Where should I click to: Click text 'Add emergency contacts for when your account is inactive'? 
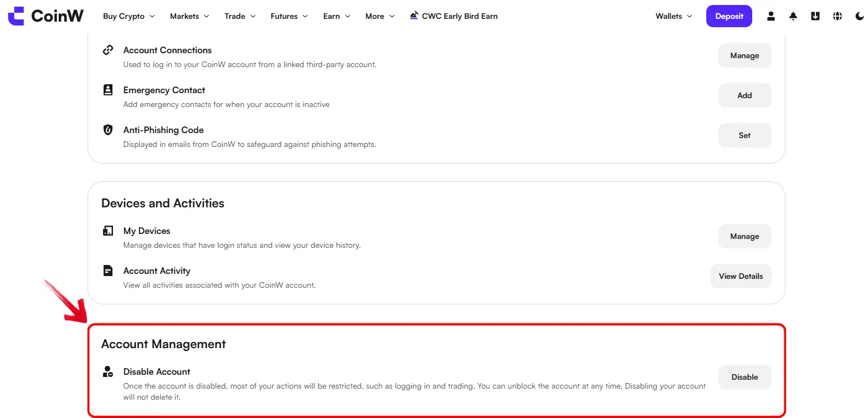[x=226, y=104]
